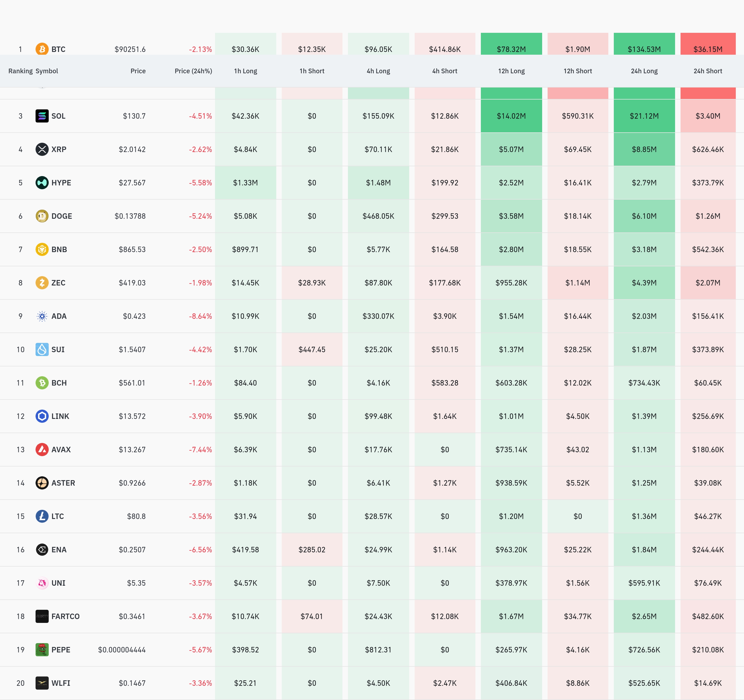The width and height of the screenshot is (744, 700).
Task: Click HYPE 1h Long value $1.33M
Action: coord(245,183)
